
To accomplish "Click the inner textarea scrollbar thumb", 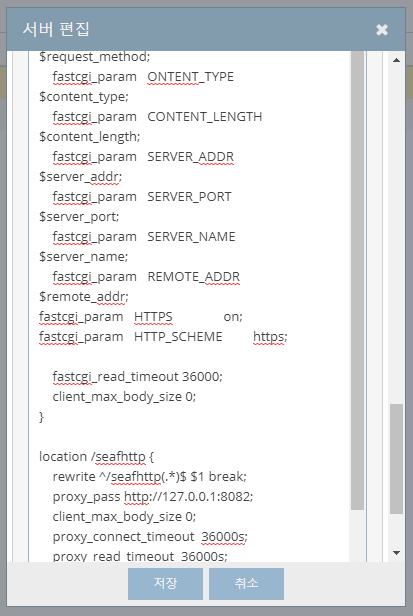I will tap(357, 280).
